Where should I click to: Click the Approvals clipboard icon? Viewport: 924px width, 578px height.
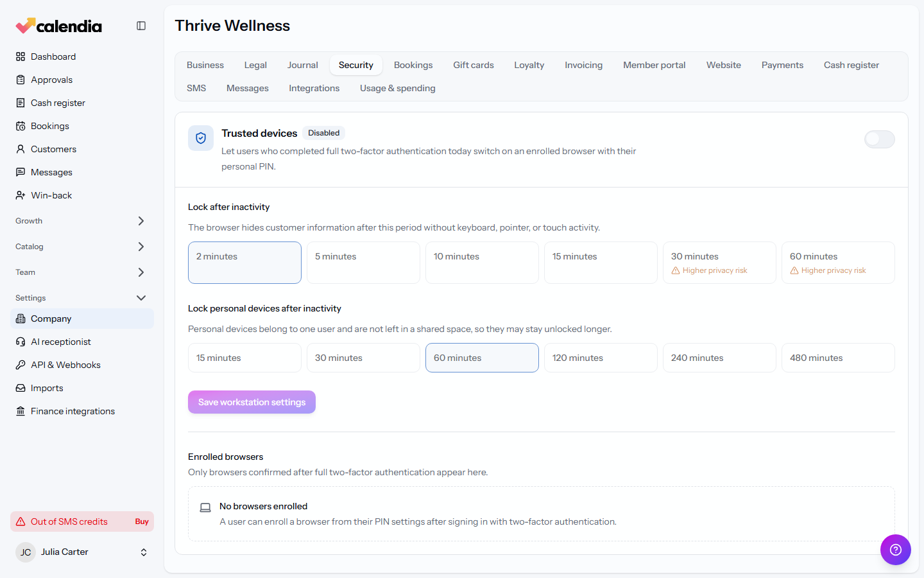21,80
